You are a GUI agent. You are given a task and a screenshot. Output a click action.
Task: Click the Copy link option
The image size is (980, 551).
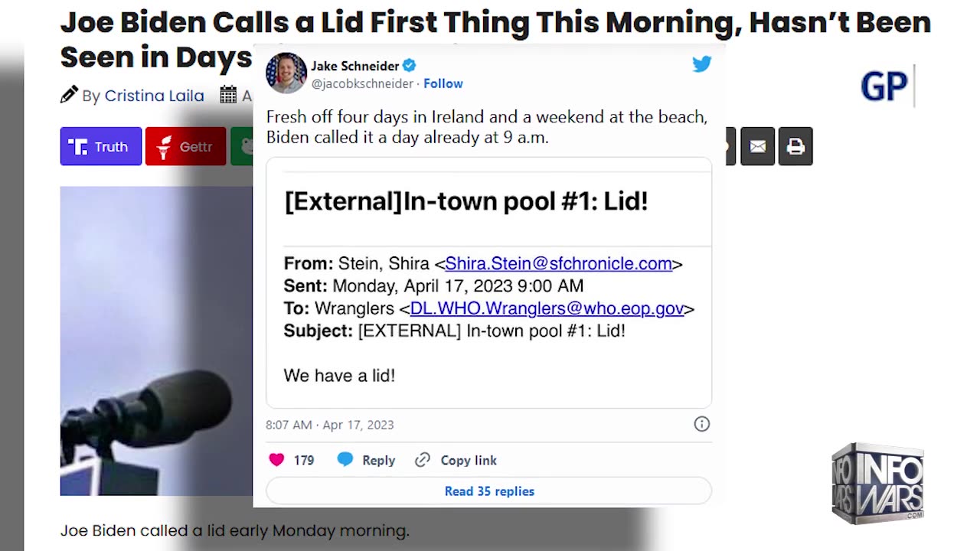point(456,460)
